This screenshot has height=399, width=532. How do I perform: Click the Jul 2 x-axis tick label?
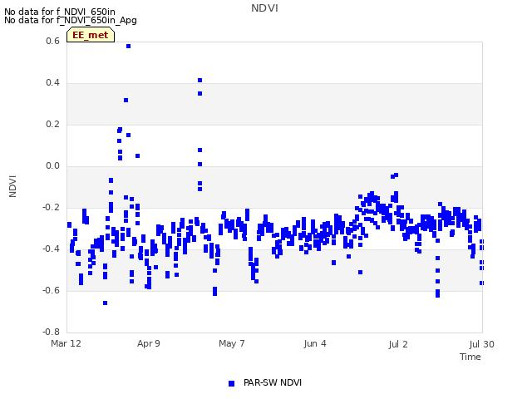click(x=398, y=344)
